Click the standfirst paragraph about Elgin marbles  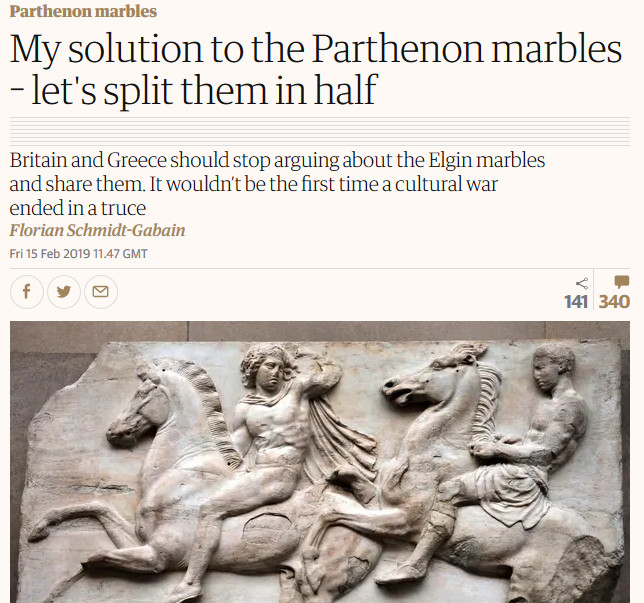pos(277,184)
